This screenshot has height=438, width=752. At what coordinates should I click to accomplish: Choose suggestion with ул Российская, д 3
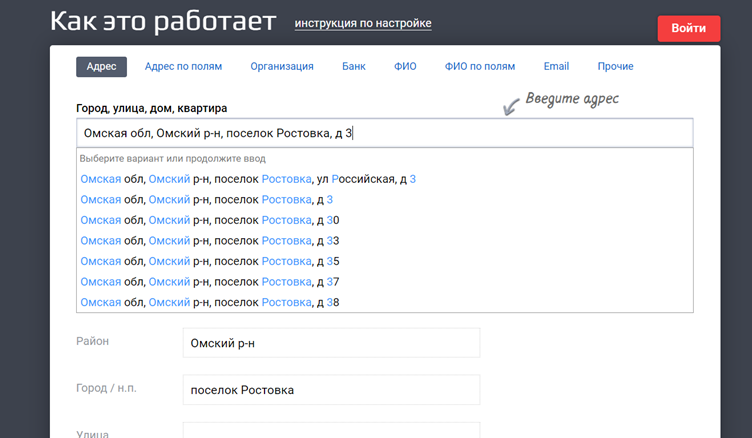248,179
